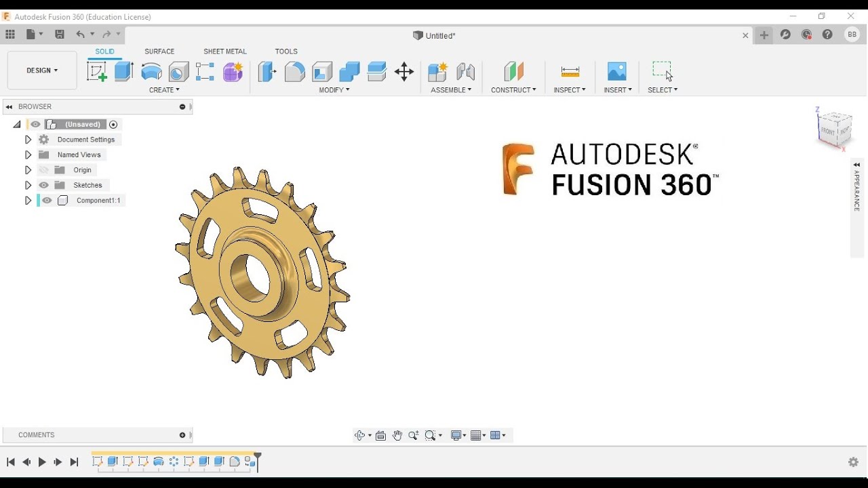Toggle visibility of the Unsaved root component

point(35,124)
